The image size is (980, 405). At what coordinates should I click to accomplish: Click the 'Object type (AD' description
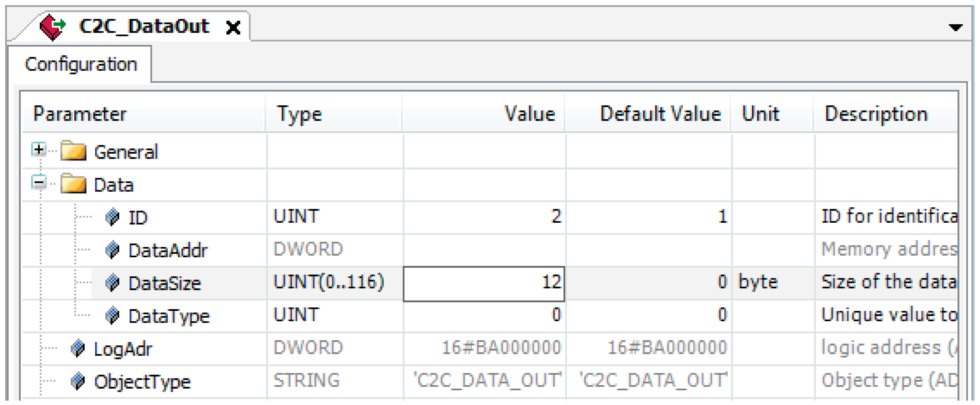coord(889,381)
